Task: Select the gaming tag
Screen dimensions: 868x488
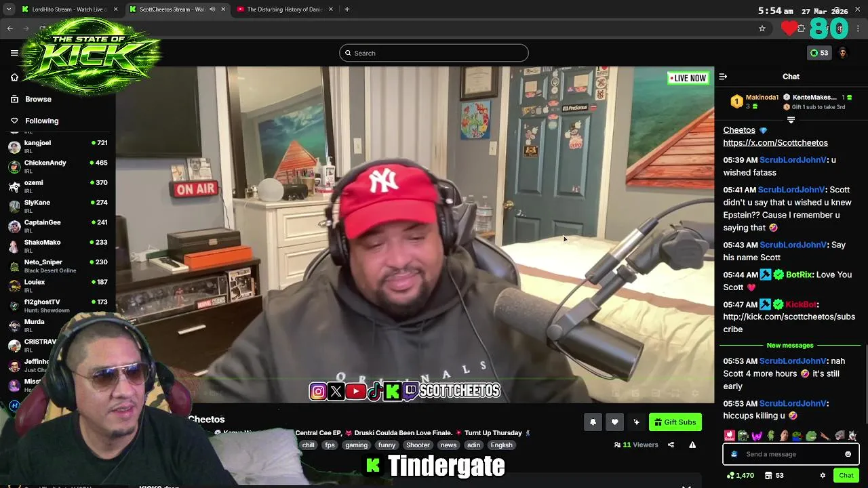Action: tap(356, 445)
